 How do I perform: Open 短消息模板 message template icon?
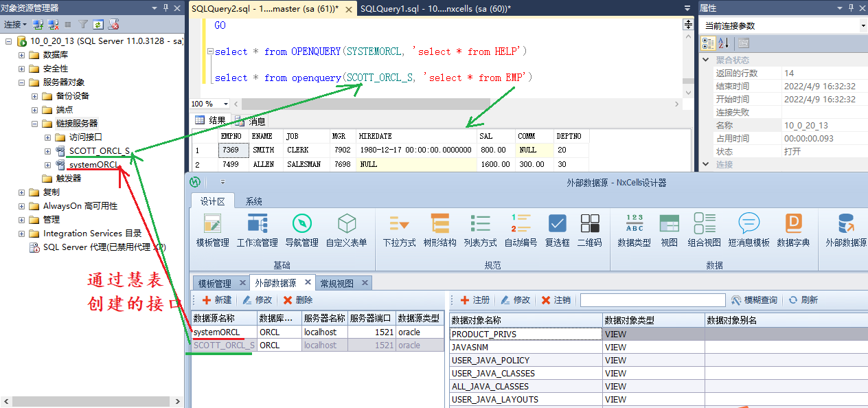tap(749, 230)
